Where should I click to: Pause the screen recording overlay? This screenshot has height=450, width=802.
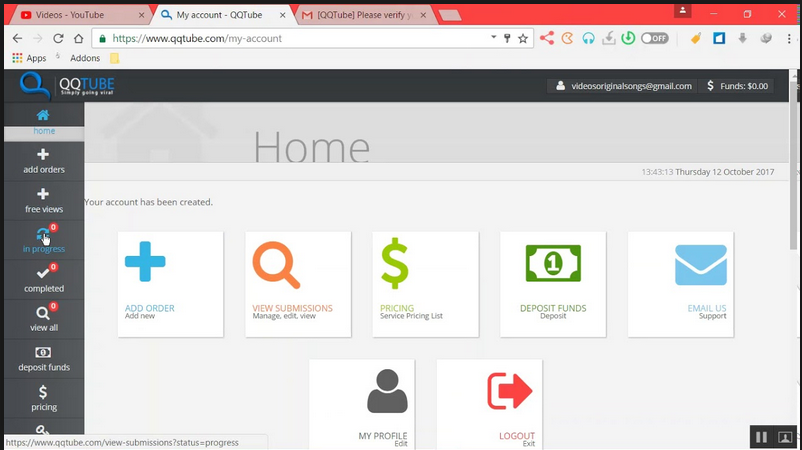coord(761,437)
